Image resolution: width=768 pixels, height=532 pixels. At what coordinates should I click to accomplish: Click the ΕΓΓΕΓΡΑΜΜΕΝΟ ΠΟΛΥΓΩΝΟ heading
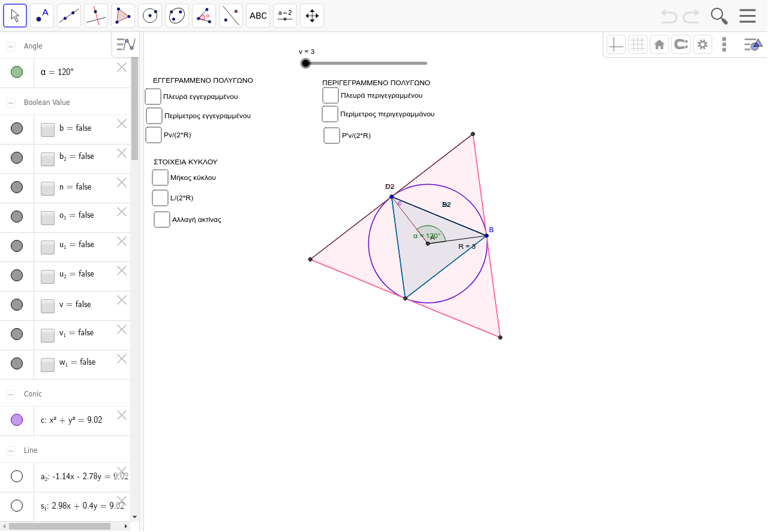203,80
